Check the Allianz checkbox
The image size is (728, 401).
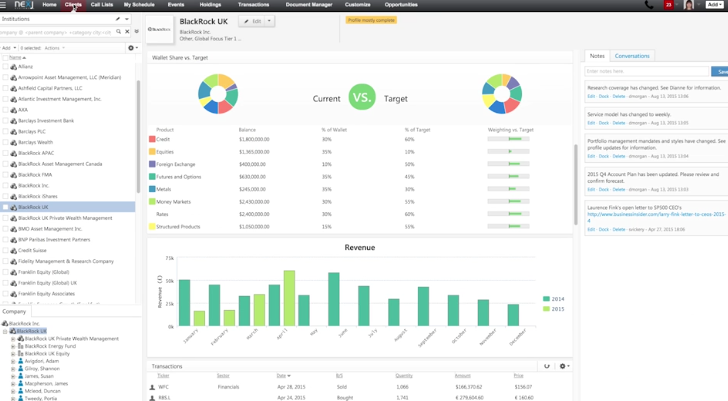5,67
